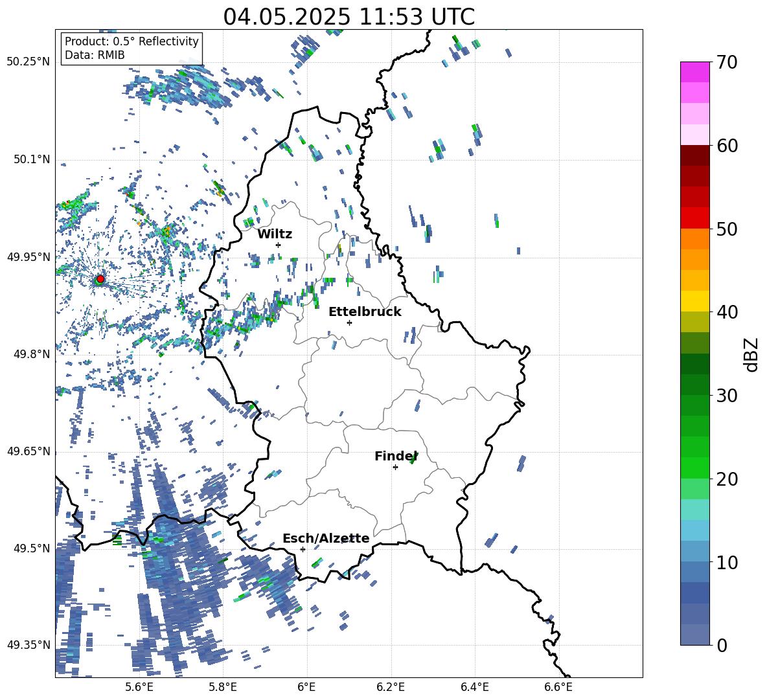Click the 49.5°N latitude label
767x700 pixels.
(32, 548)
